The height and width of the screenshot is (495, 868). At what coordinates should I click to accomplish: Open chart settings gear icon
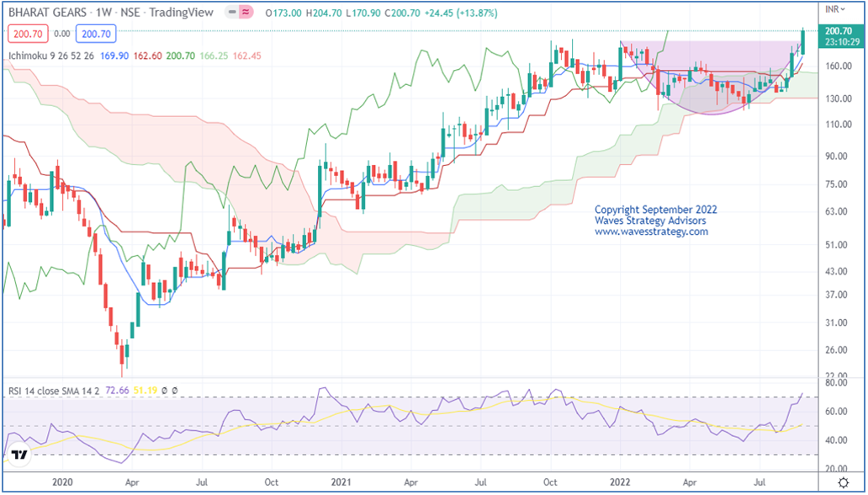pos(843,482)
